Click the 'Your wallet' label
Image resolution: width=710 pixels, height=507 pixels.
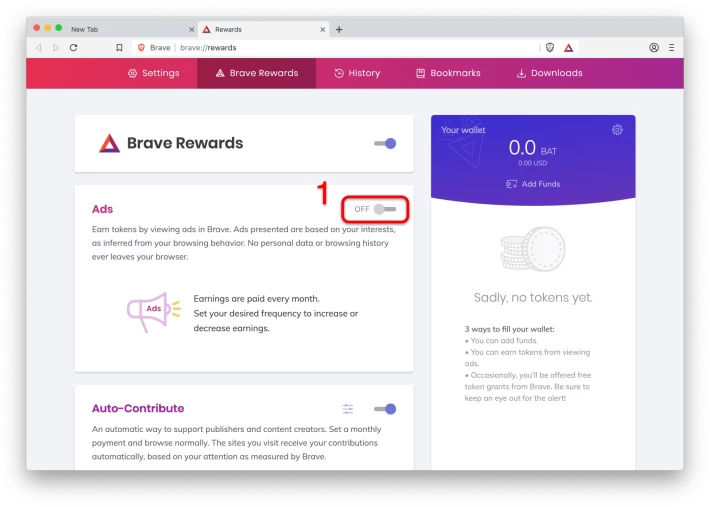(x=463, y=130)
